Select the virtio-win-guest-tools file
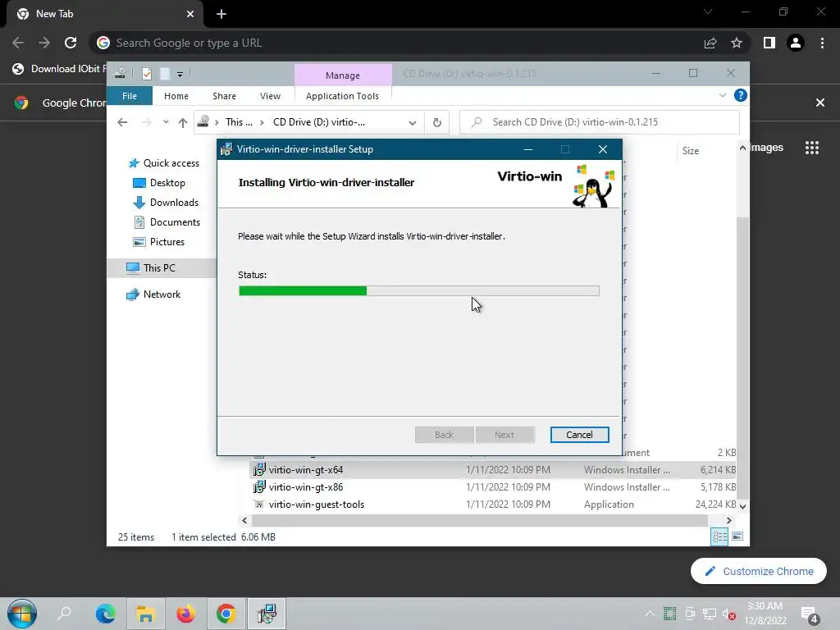Screen dimensions: 840x630 (x=316, y=504)
